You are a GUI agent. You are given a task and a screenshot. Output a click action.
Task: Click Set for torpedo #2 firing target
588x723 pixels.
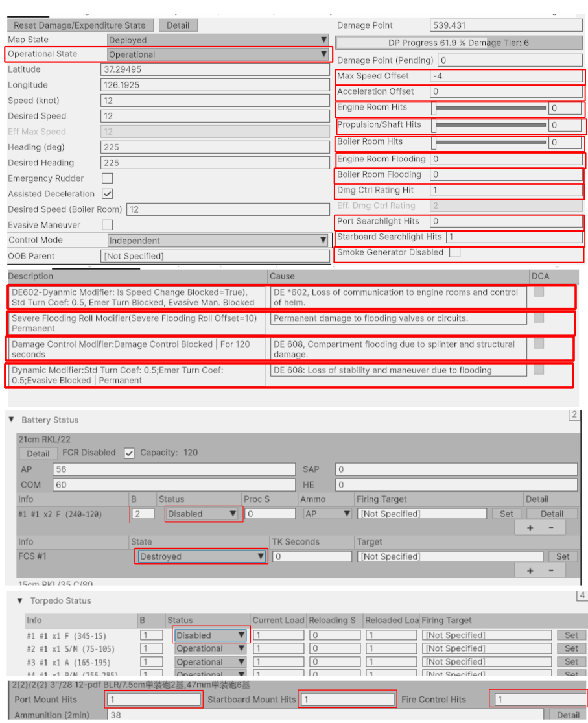571,649
